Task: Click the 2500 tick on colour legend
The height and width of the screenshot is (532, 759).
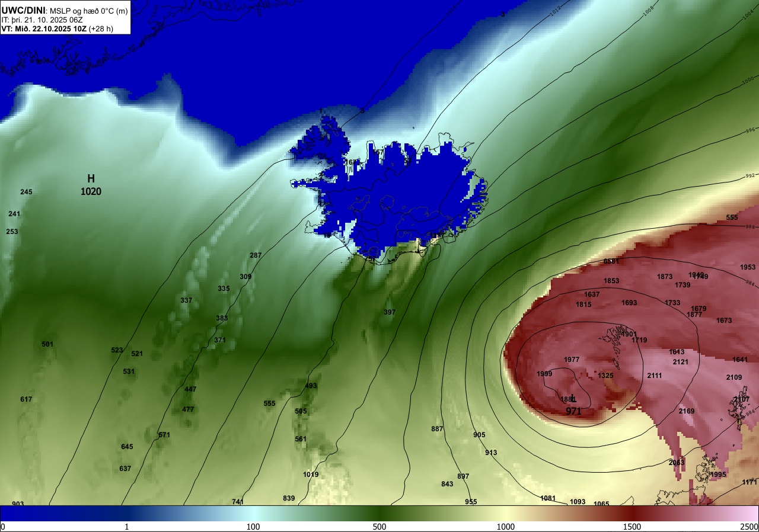Action: click(x=749, y=527)
